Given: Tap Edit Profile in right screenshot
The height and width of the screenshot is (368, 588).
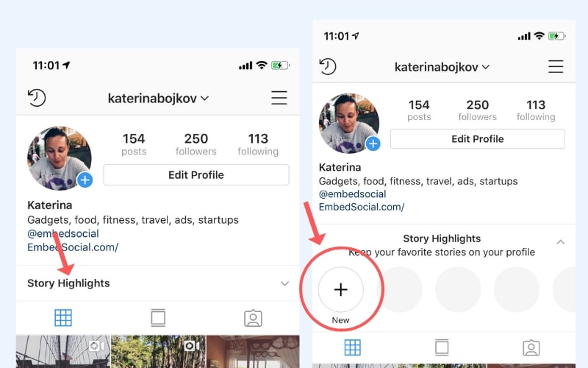Looking at the screenshot, I should click(477, 139).
